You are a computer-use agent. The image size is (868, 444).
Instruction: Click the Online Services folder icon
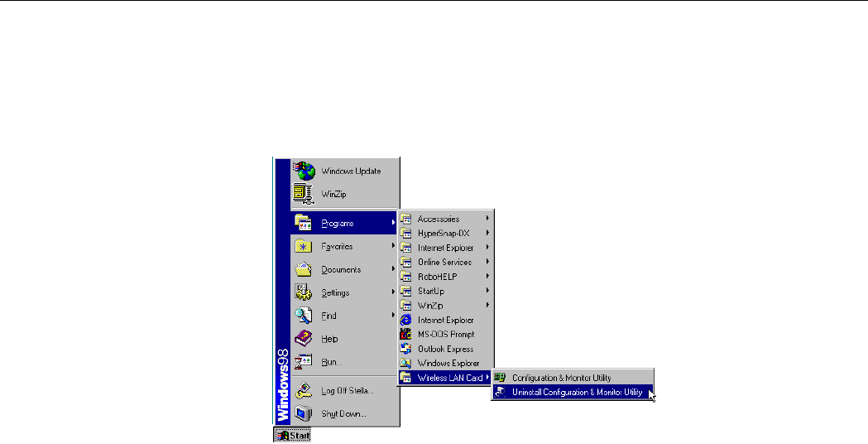406,262
